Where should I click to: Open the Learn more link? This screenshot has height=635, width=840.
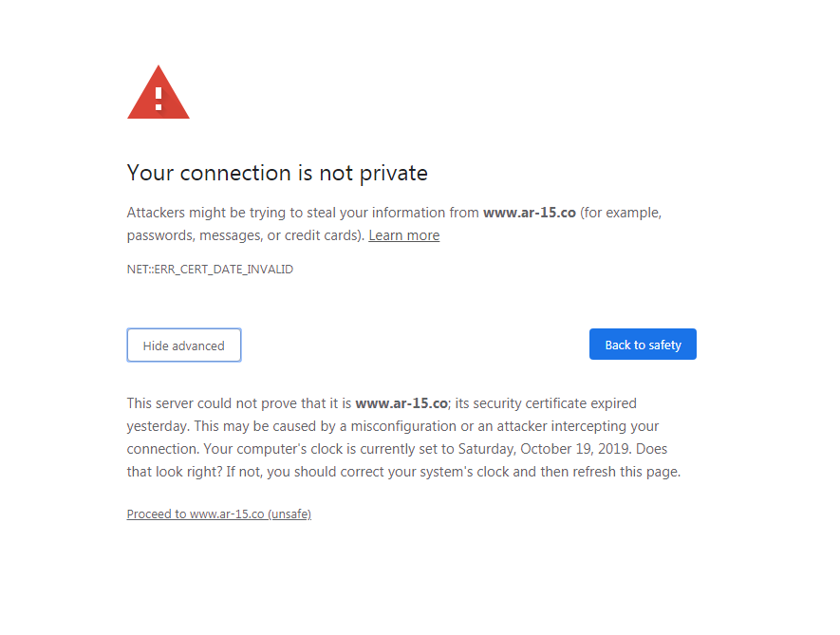(x=403, y=235)
